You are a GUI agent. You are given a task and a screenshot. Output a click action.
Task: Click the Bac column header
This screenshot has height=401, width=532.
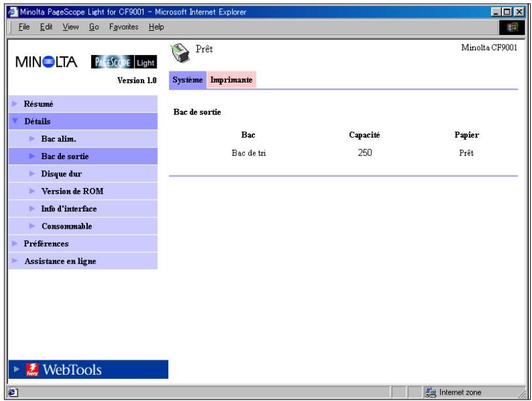pyautogui.click(x=248, y=135)
